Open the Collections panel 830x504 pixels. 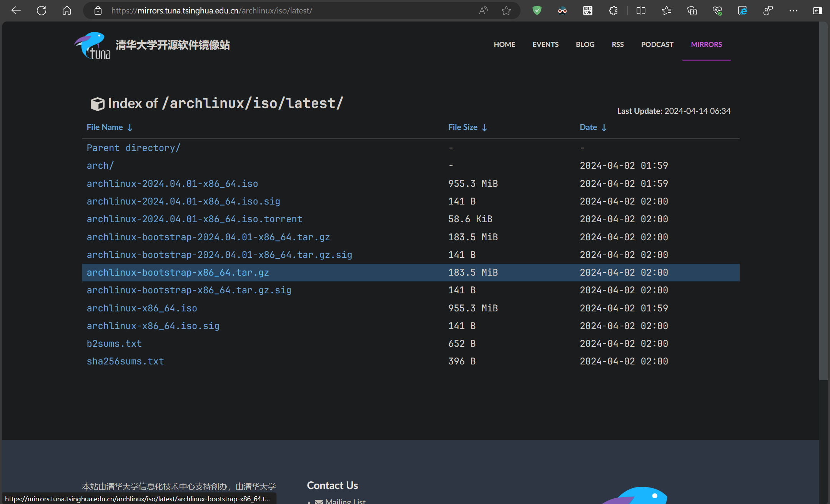[x=692, y=11]
